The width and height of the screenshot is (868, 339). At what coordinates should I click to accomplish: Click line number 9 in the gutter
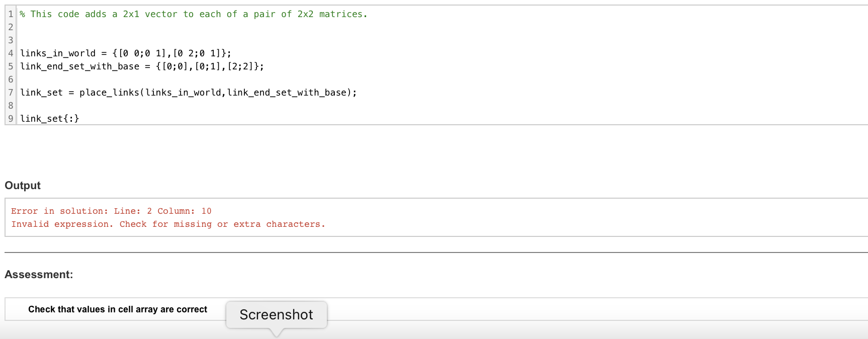pos(11,119)
